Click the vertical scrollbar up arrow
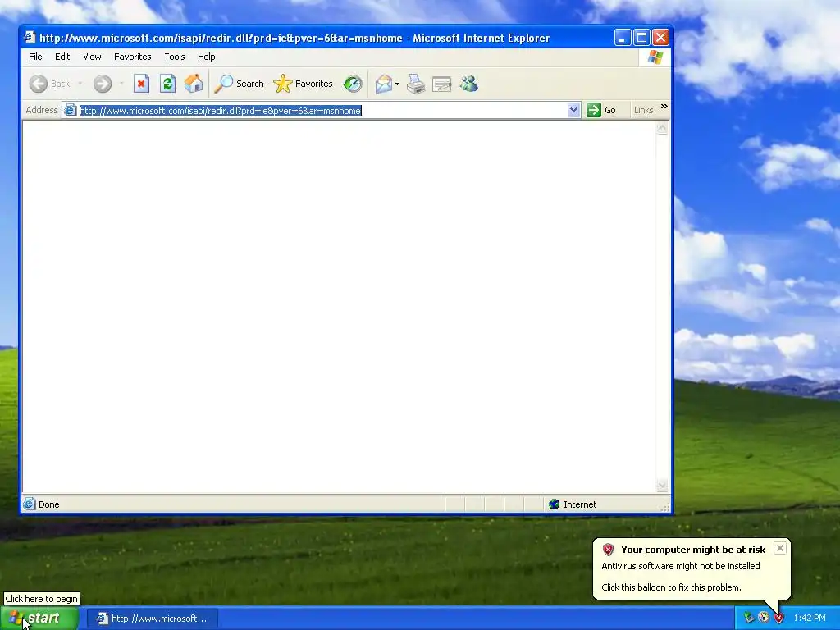 point(662,128)
